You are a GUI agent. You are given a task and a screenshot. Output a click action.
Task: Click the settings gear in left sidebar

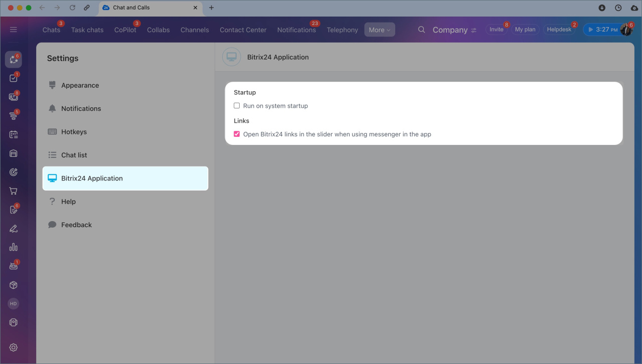click(14, 347)
